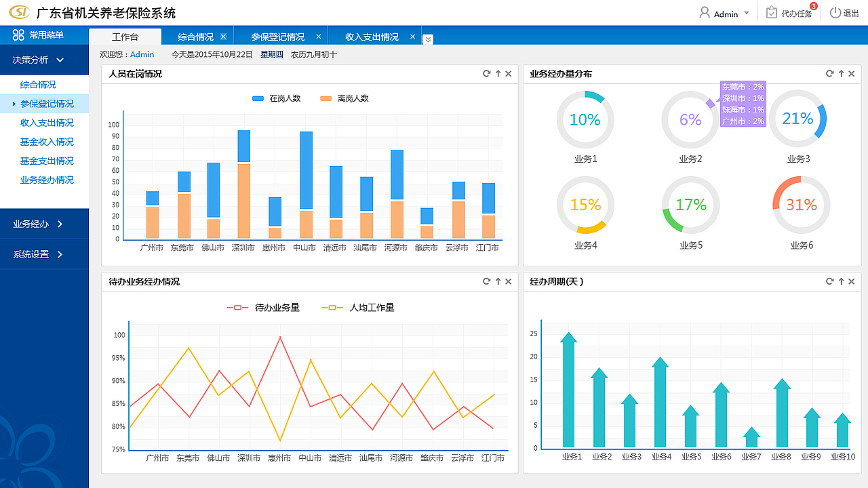
Task: Close the 业务经办量分布 panel
Action: point(852,73)
